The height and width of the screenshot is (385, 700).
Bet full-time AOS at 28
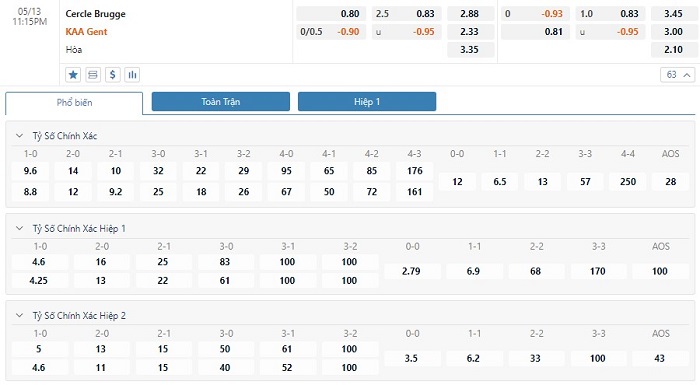click(x=671, y=182)
